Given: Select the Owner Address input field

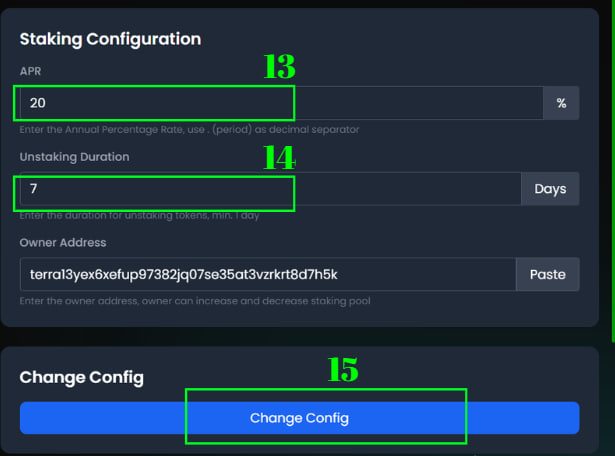Looking at the screenshot, I should [268, 274].
